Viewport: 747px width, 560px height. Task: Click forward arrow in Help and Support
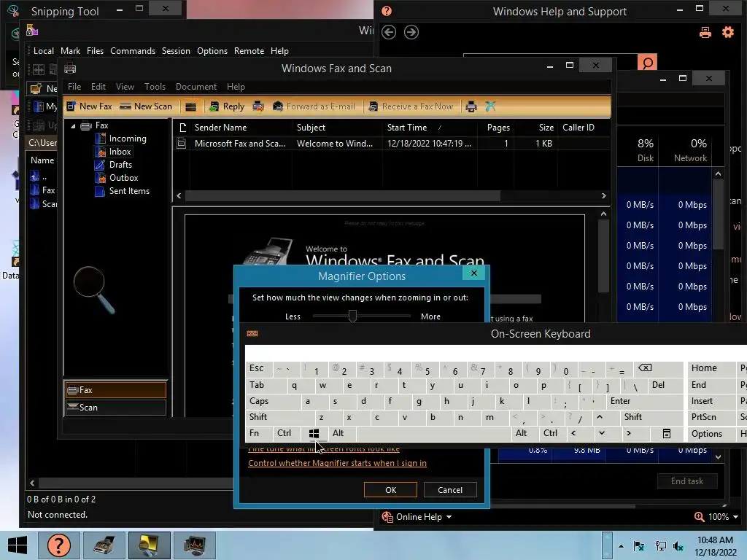click(x=411, y=32)
